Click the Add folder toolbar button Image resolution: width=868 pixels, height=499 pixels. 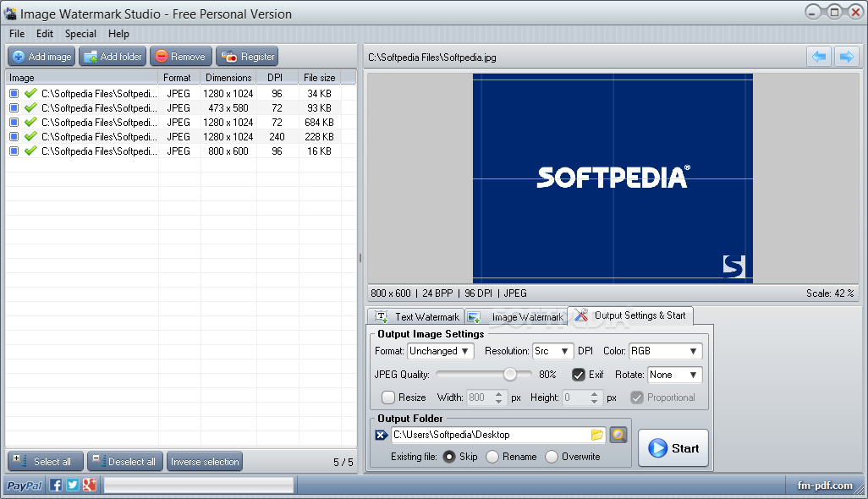pos(113,57)
